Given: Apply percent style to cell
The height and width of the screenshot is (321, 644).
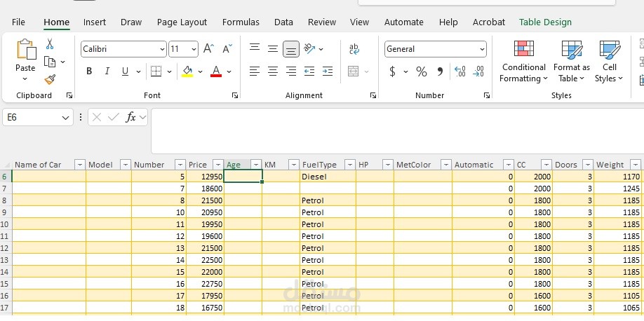Looking at the screenshot, I should (422, 71).
